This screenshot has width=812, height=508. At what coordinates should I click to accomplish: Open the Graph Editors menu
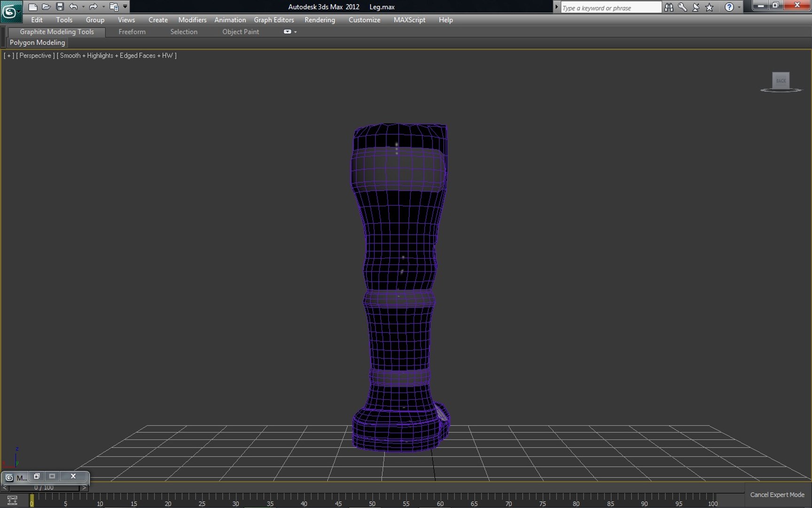click(274, 20)
